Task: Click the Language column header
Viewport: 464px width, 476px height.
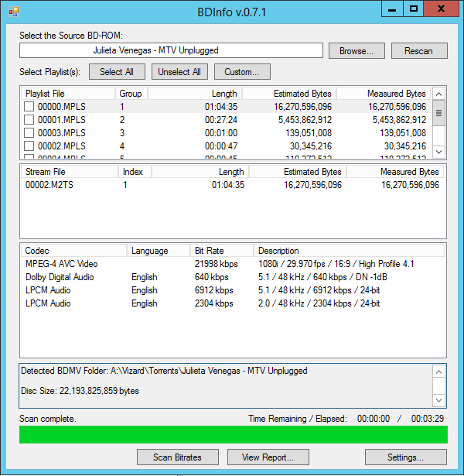Action: coord(158,251)
